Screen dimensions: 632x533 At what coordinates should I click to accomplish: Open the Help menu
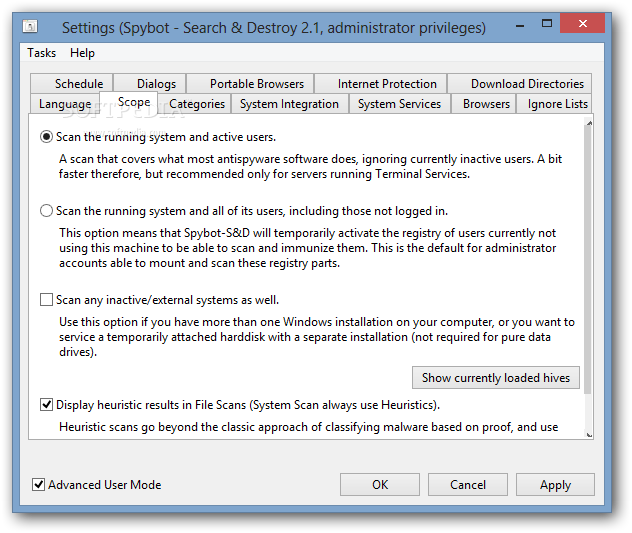pos(82,53)
